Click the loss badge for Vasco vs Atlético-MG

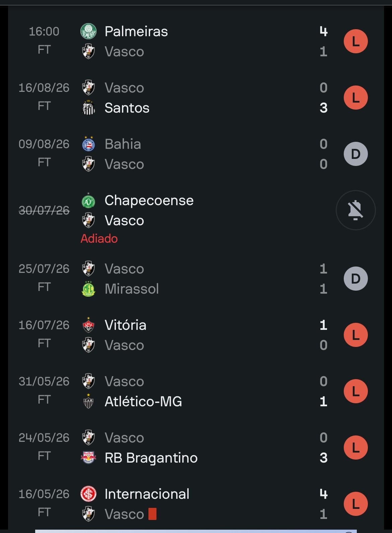(x=356, y=392)
